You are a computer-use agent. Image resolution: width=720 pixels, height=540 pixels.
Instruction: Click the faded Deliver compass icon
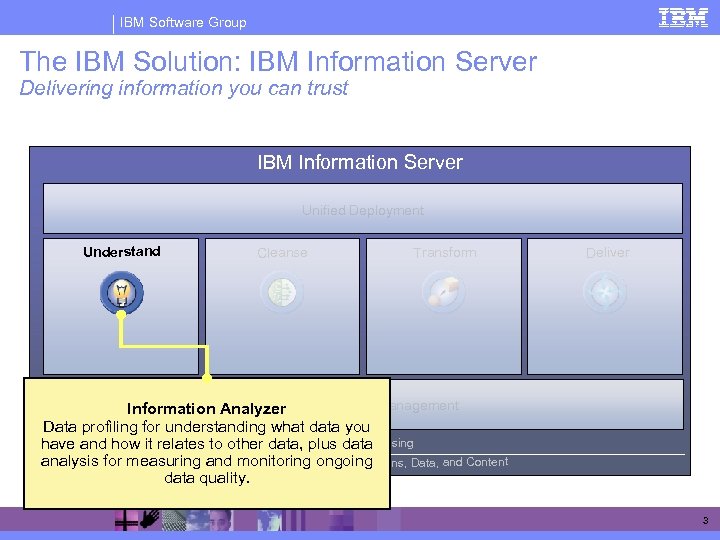pyautogui.click(x=605, y=292)
